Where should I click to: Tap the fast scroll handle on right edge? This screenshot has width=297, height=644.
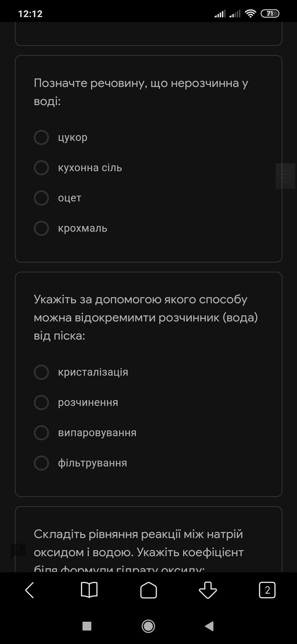(x=285, y=176)
